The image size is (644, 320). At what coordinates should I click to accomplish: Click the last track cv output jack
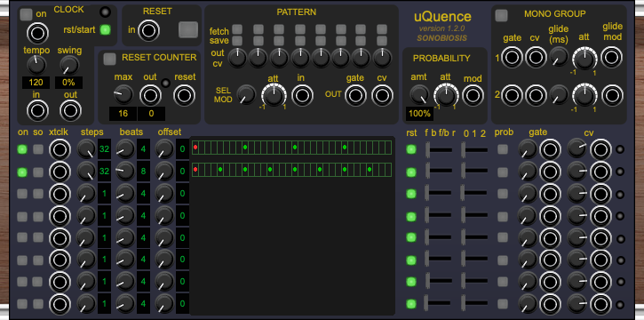click(x=600, y=304)
